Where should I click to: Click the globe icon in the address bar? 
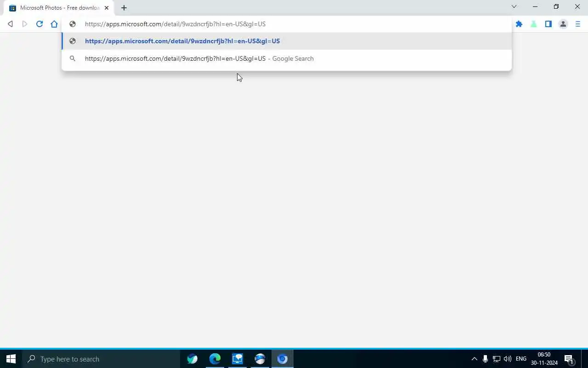coord(73,24)
